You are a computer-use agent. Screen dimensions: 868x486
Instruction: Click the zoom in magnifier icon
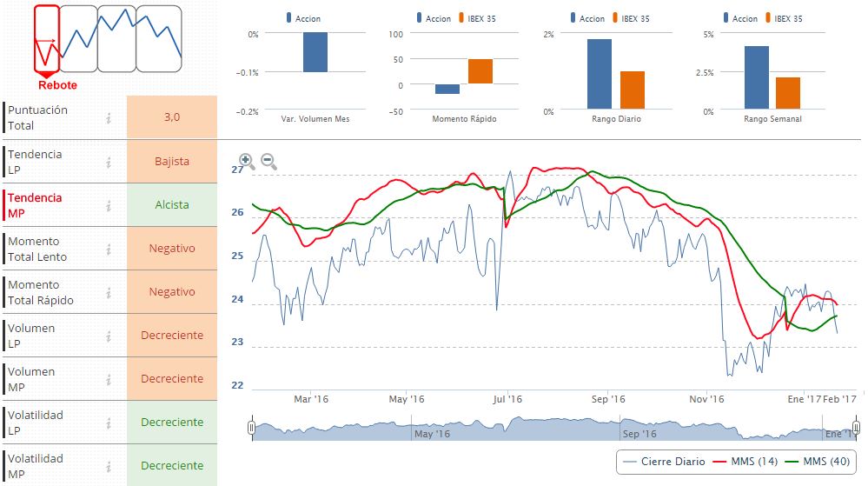click(x=247, y=161)
